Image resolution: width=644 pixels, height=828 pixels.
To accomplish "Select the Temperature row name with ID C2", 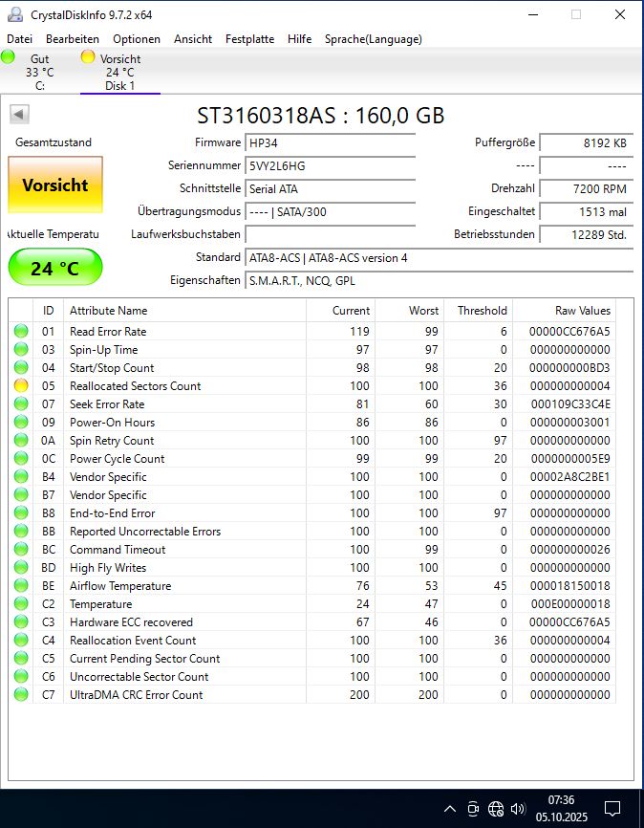I will pos(101,604).
